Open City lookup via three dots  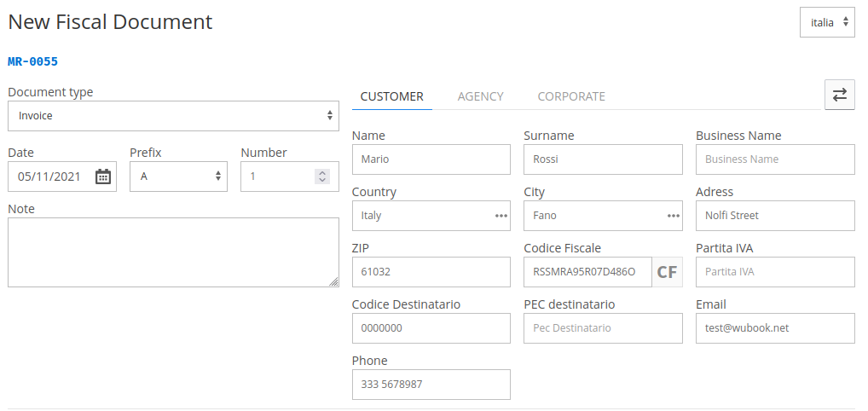pos(673,216)
